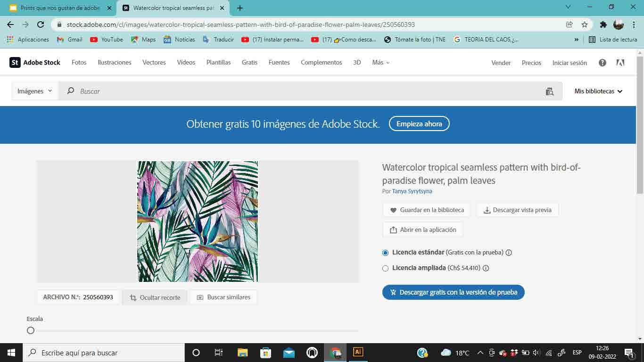Open the Aplicaciones apps shortcut
644x362 pixels.
tap(28, 40)
